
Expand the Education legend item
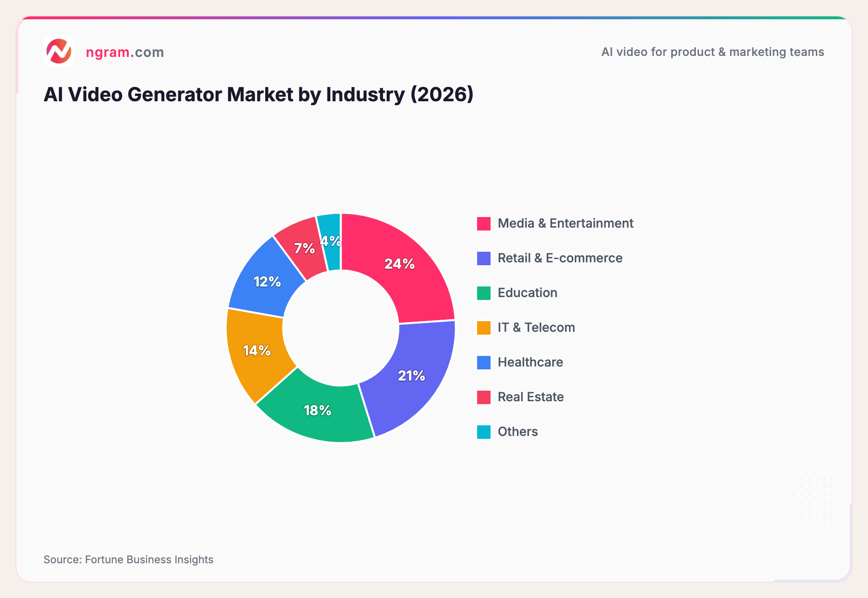pos(527,292)
